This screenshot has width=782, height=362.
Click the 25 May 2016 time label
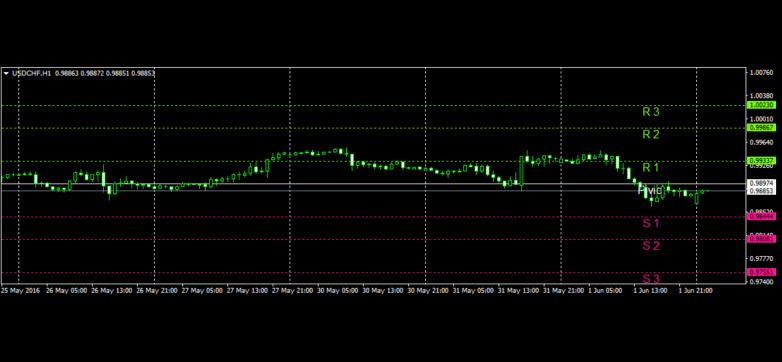pyautogui.click(x=20, y=290)
